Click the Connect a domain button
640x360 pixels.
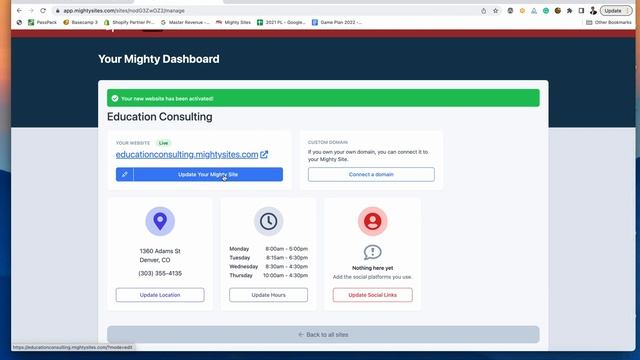pyautogui.click(x=371, y=174)
